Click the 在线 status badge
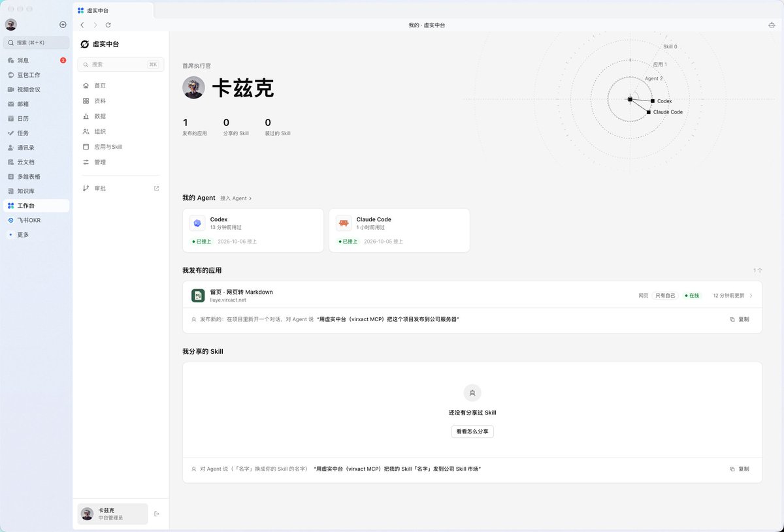Image resolution: width=784 pixels, height=532 pixels. 692,296
